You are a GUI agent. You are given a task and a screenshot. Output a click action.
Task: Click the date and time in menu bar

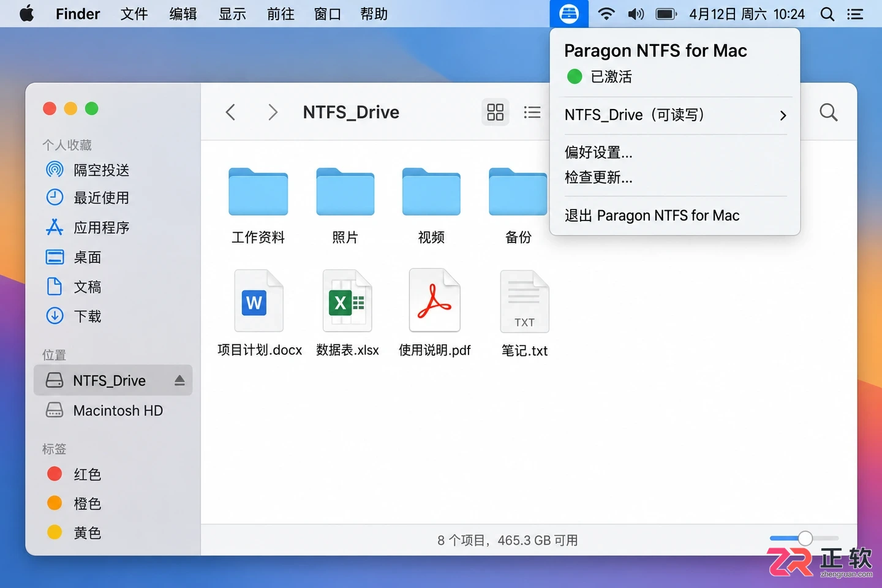(x=747, y=13)
